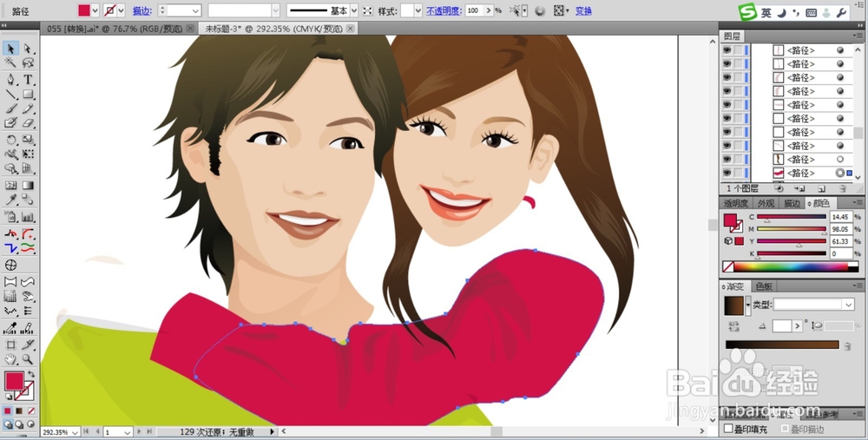
Task: Set toolbox paint mode to Gradient
Action: (19, 411)
